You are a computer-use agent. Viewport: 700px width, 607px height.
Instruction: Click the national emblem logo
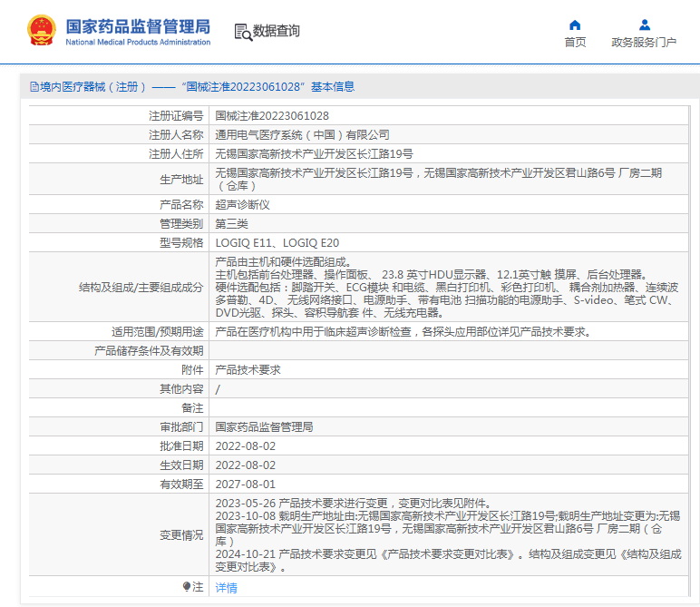(40, 31)
